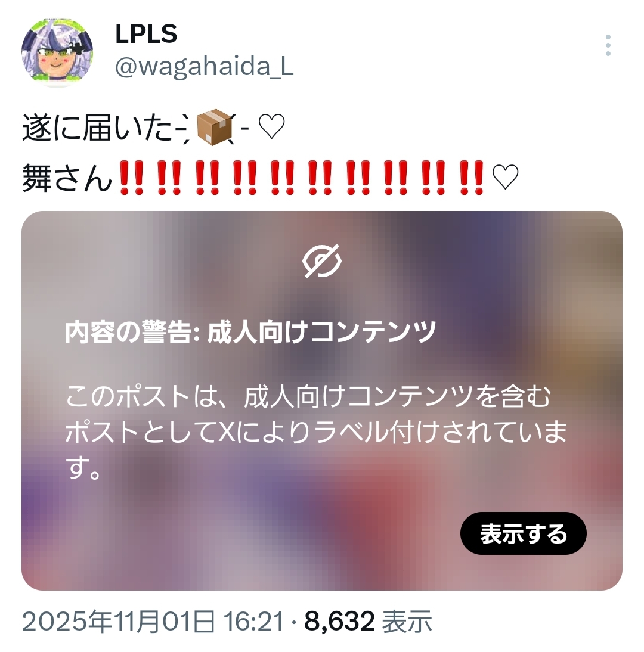This screenshot has height=652, width=644.
Task: Click the heart emoji ending the second line
Action: [x=506, y=178]
